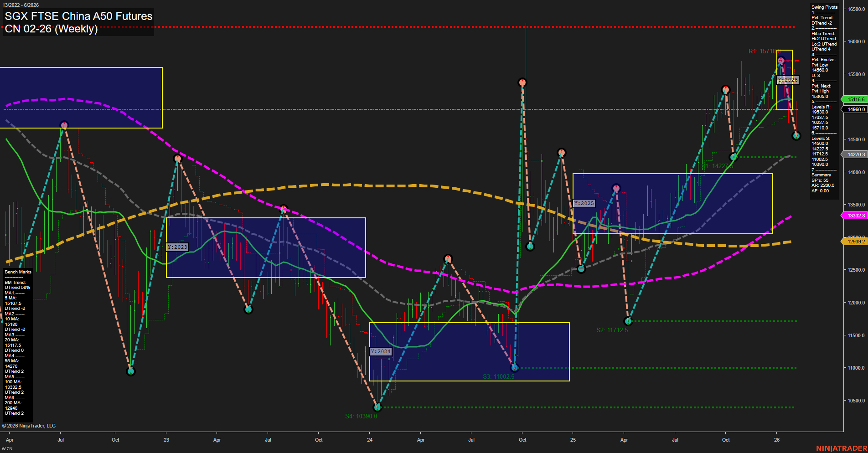Screen dimensions: 868x453
Task: Click the gray 14270.3 price axis marker
Action: click(855, 154)
